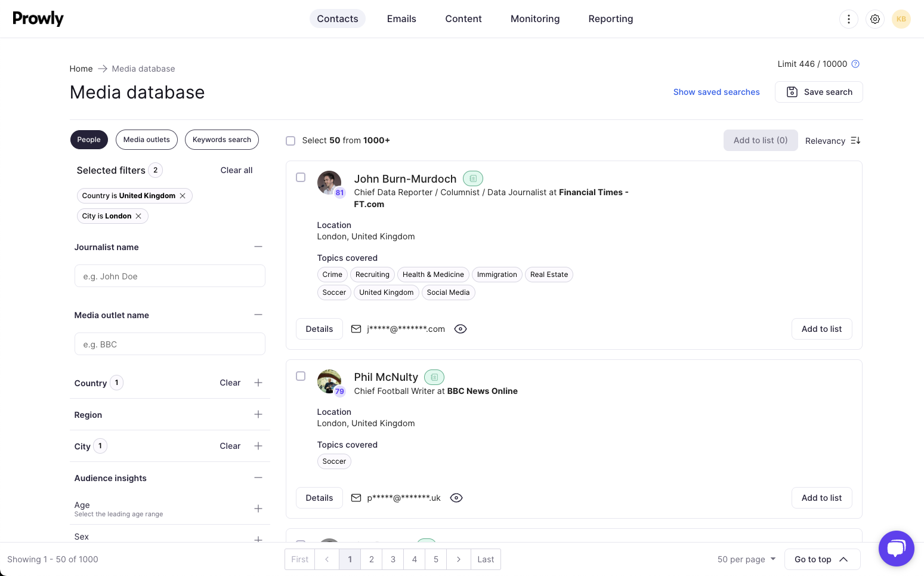Switch to the Monitoring tab
This screenshot has width=924, height=576.
pos(534,19)
